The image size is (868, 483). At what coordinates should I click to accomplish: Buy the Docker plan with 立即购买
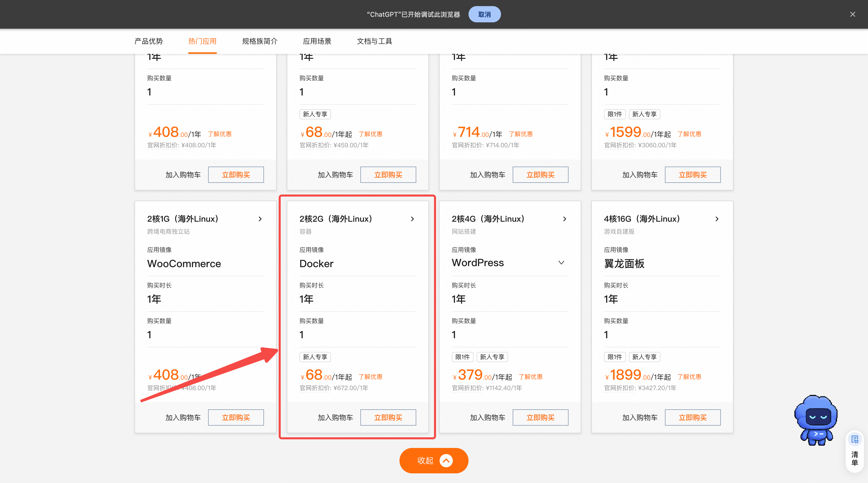coord(388,417)
